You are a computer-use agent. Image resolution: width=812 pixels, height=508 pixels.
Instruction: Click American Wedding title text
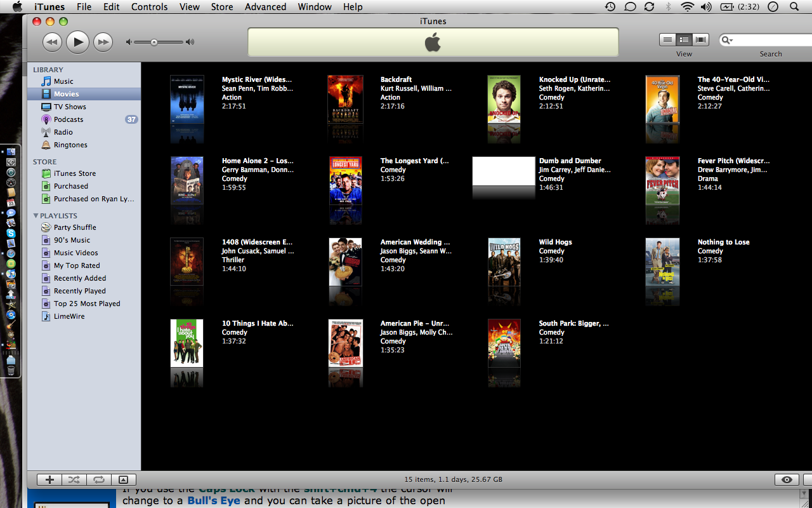(415, 242)
